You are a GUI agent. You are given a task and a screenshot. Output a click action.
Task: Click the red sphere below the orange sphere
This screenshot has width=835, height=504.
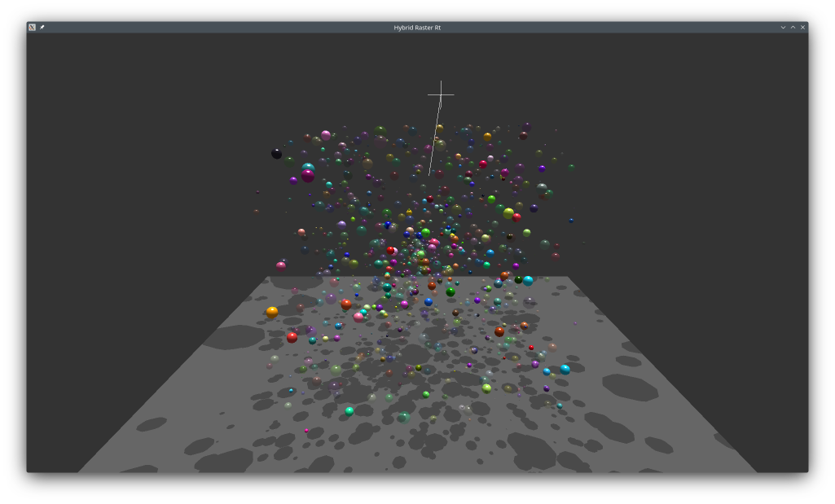tap(292, 337)
